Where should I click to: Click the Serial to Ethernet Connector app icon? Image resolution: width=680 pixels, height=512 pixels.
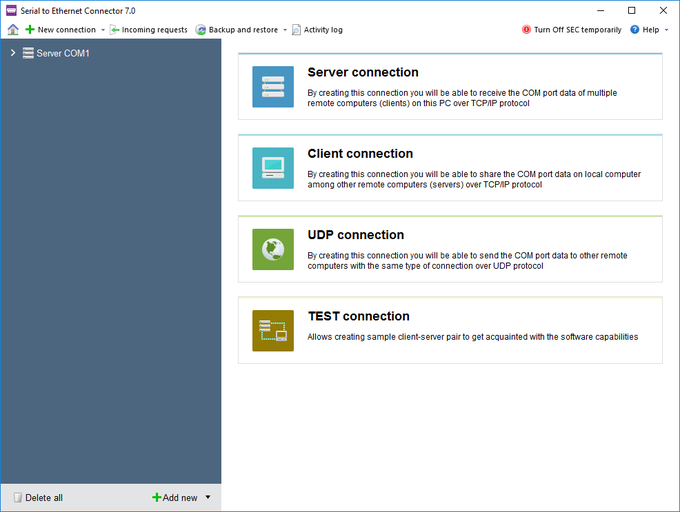point(11,10)
